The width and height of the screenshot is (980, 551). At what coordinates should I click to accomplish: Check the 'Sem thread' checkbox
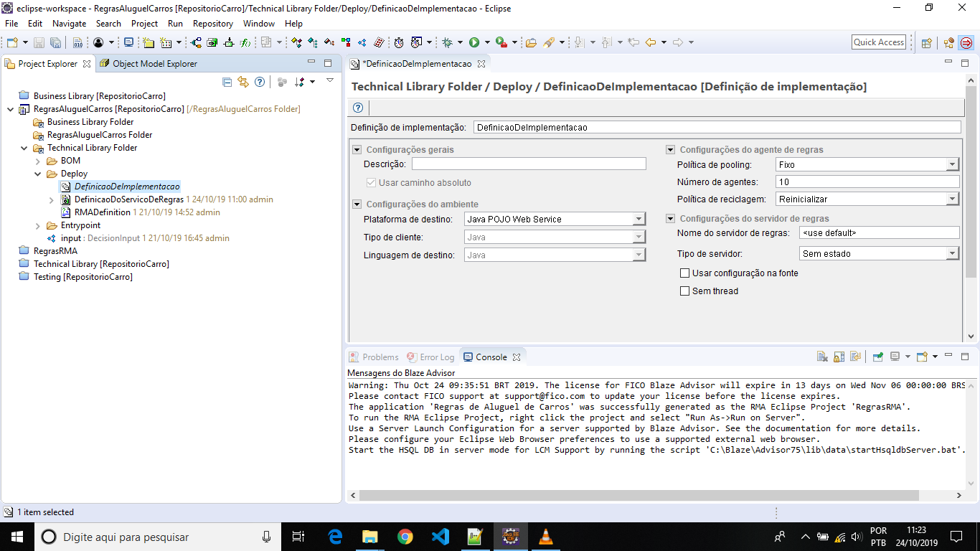(x=685, y=291)
